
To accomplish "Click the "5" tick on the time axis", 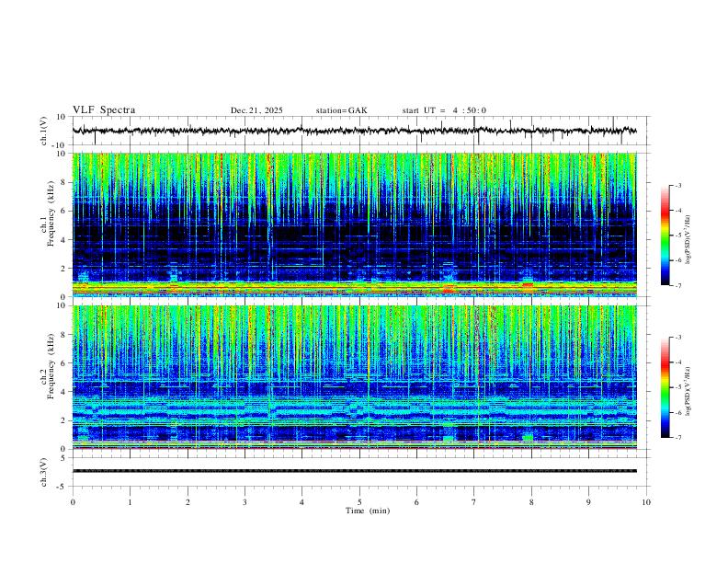I will pos(359,502).
